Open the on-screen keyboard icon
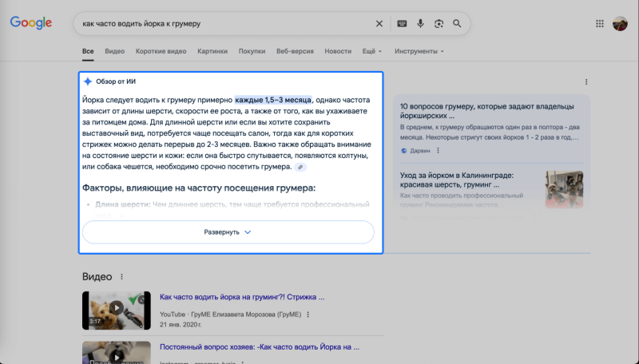This screenshot has width=639, height=364. pyautogui.click(x=402, y=24)
